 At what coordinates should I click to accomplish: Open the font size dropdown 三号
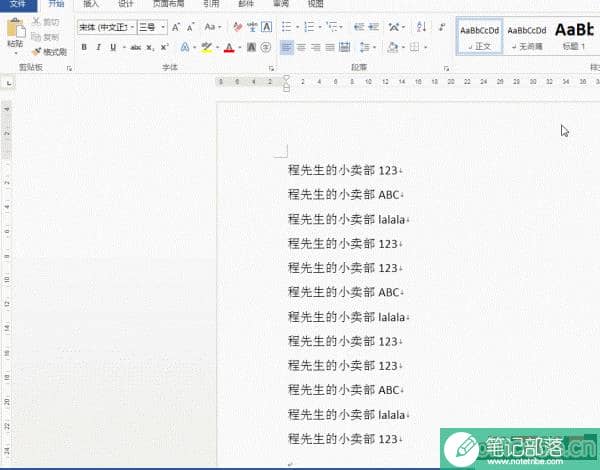coord(152,28)
